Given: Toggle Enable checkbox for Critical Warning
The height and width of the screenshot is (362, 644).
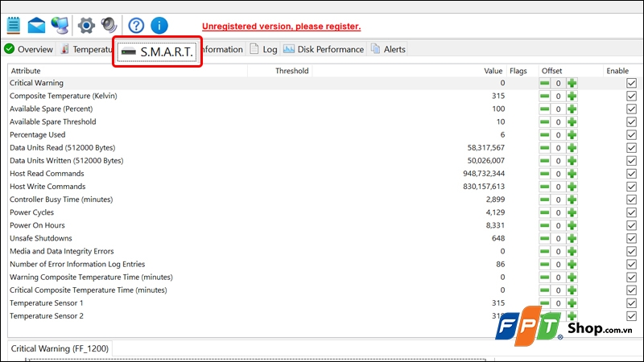Looking at the screenshot, I should pyautogui.click(x=631, y=84).
